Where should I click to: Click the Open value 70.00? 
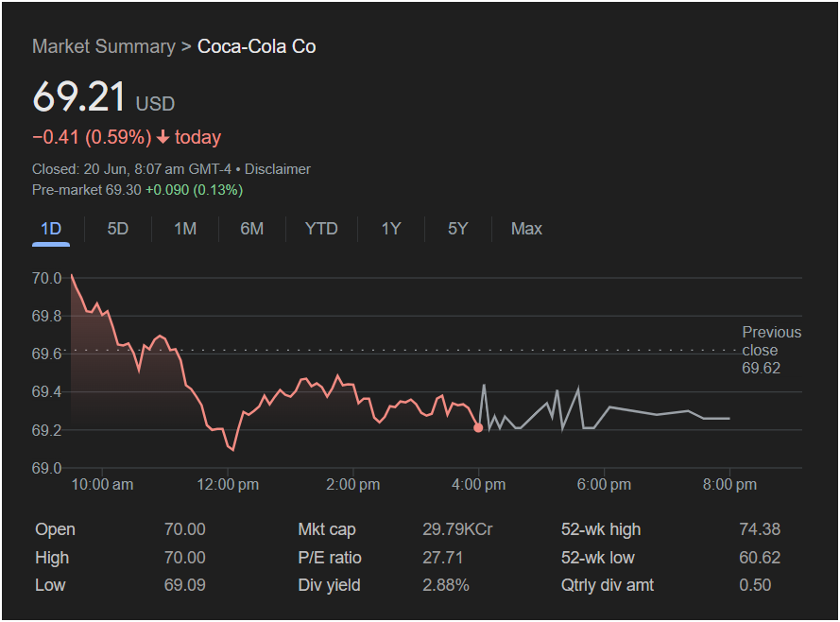coord(185,529)
